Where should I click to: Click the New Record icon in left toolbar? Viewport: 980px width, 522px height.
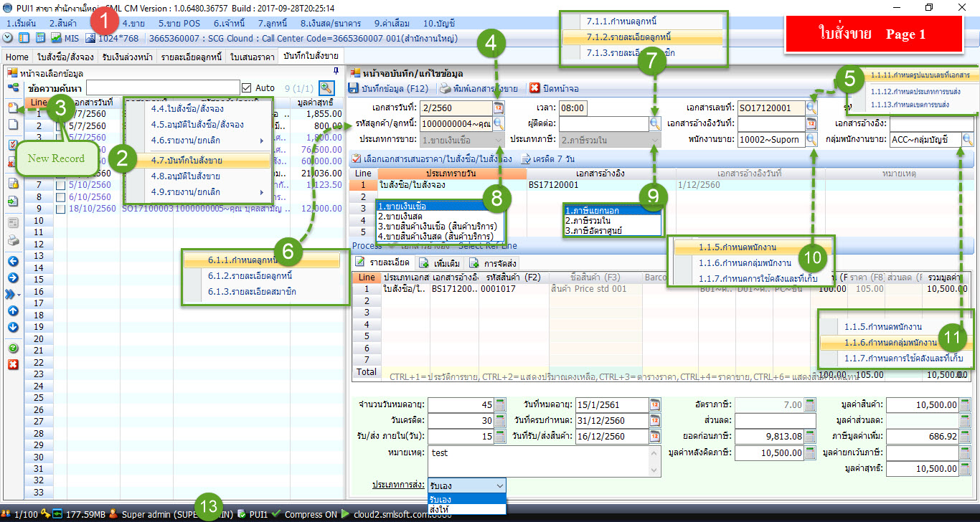(13, 108)
